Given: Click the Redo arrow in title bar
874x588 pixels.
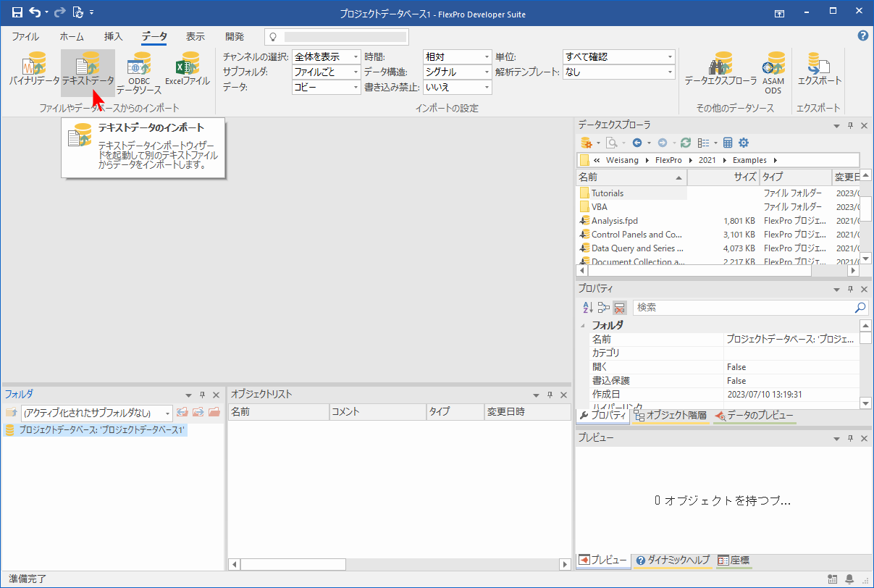Looking at the screenshot, I should 60,13.
